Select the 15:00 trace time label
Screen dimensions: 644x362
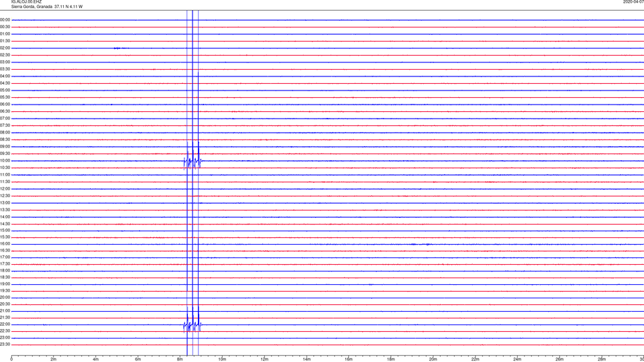5,231
